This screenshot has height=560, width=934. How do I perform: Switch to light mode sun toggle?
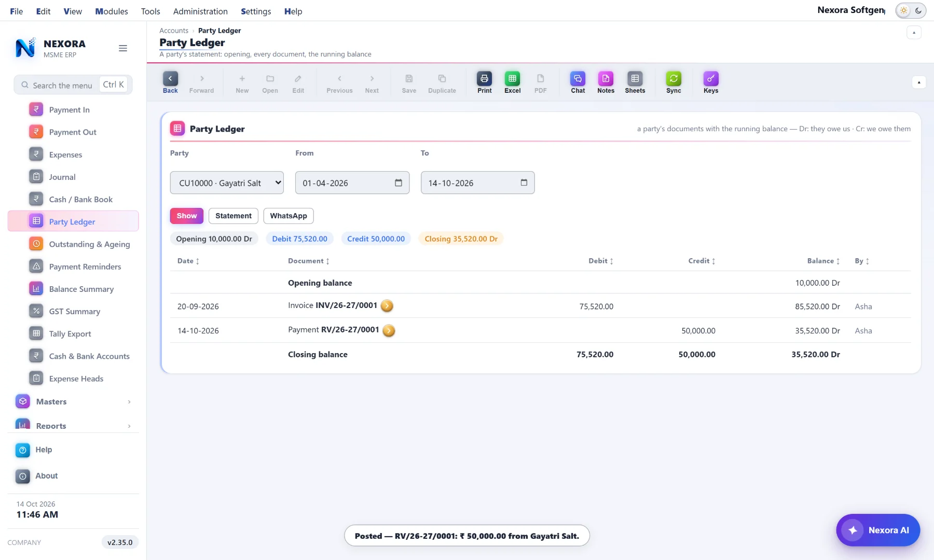tap(904, 10)
